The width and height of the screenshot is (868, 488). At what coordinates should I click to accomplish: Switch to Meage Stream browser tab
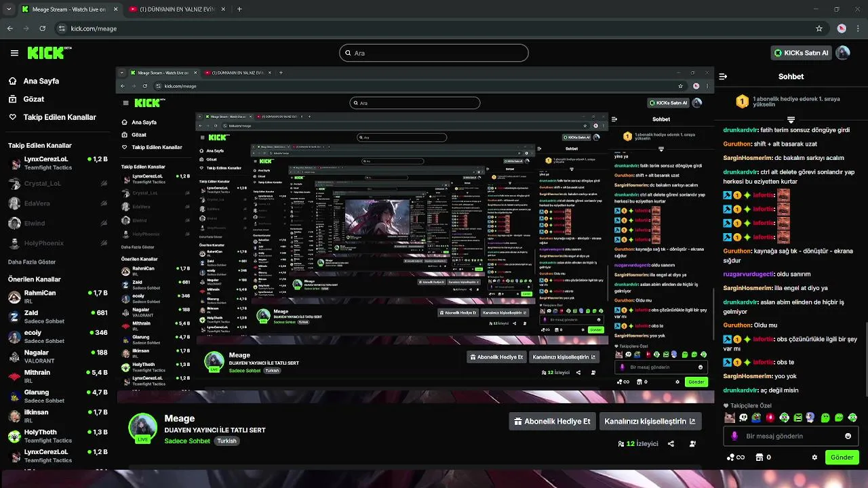(69, 9)
